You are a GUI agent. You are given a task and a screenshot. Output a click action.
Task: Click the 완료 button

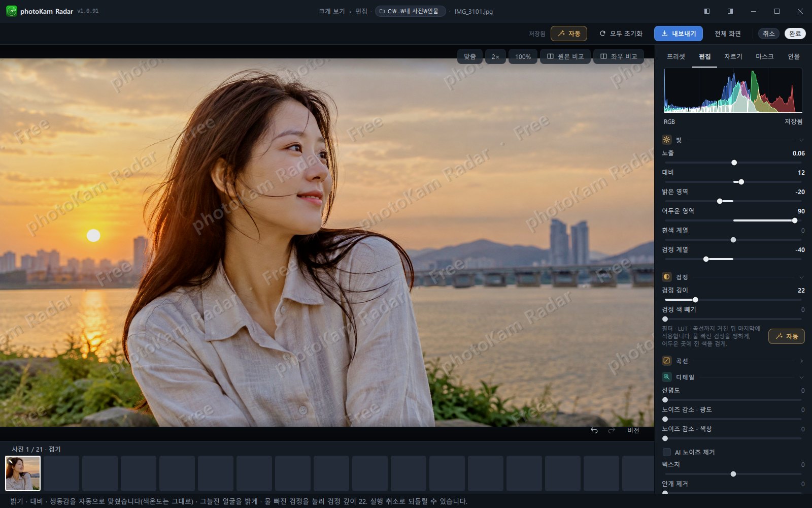click(x=795, y=34)
